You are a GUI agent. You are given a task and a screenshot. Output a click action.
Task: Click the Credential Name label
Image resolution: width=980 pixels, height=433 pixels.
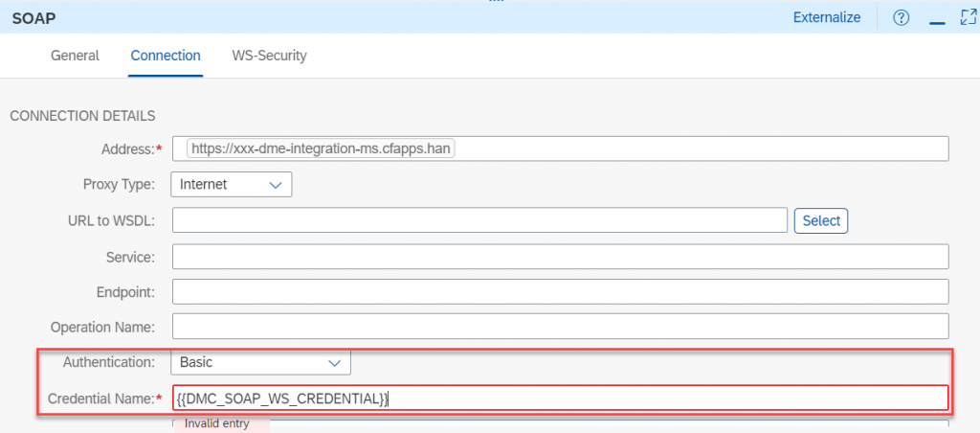pos(100,398)
